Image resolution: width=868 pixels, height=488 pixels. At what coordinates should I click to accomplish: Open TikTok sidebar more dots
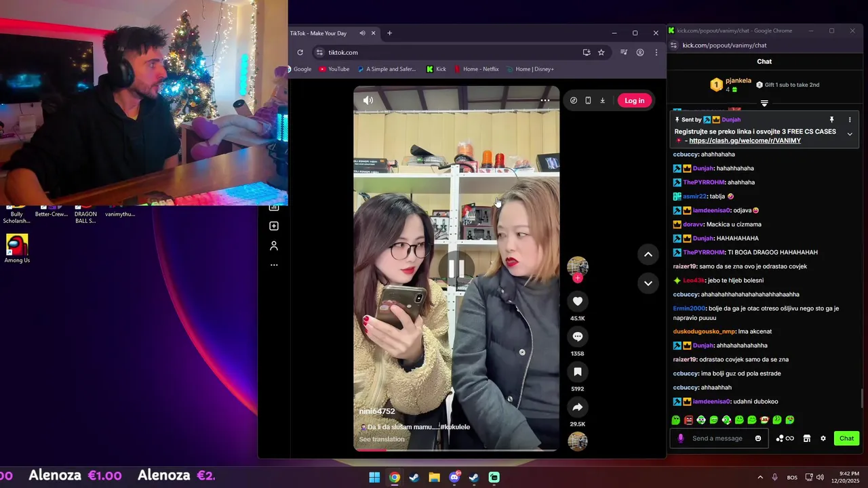point(274,265)
